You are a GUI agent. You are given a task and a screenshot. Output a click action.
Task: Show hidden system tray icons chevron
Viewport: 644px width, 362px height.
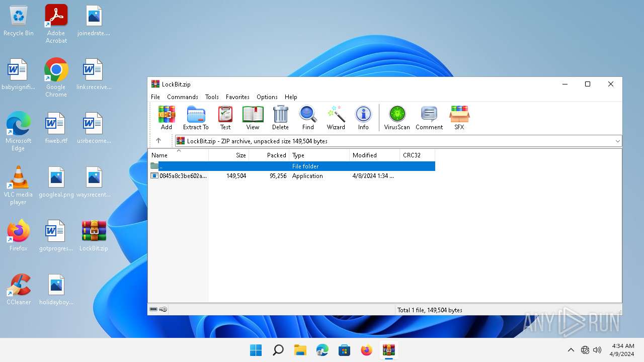pyautogui.click(x=571, y=350)
